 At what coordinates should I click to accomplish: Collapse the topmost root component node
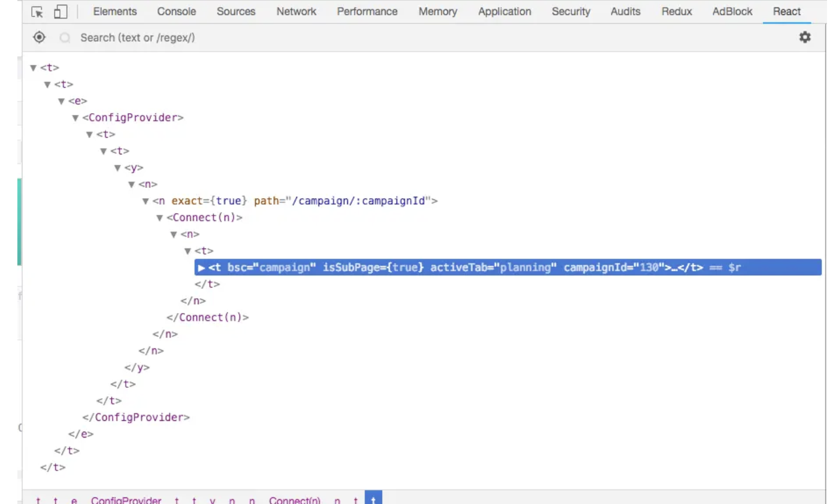pos(33,67)
